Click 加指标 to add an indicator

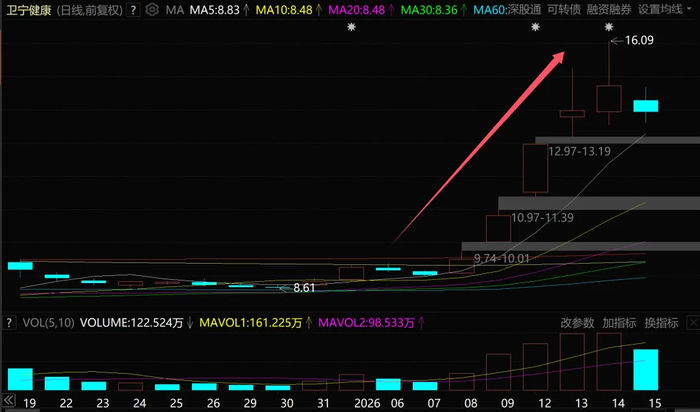[x=619, y=323]
